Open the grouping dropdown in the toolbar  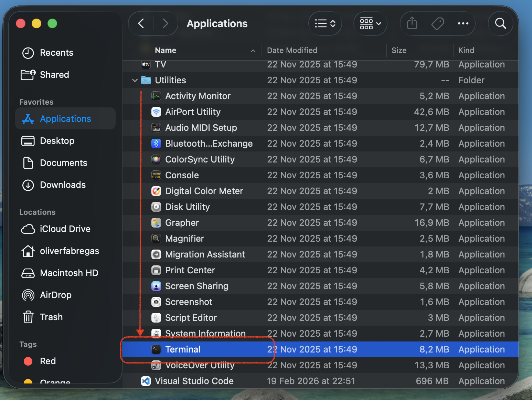(x=370, y=23)
